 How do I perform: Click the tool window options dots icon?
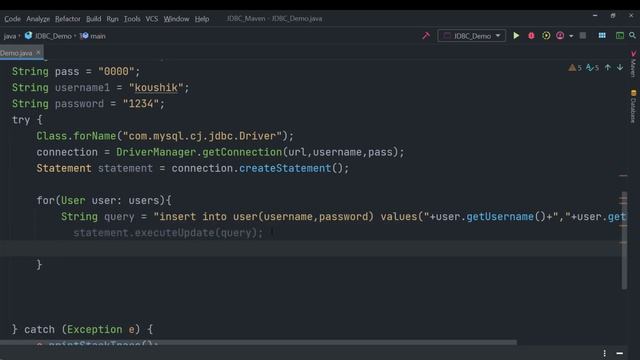(x=604, y=353)
